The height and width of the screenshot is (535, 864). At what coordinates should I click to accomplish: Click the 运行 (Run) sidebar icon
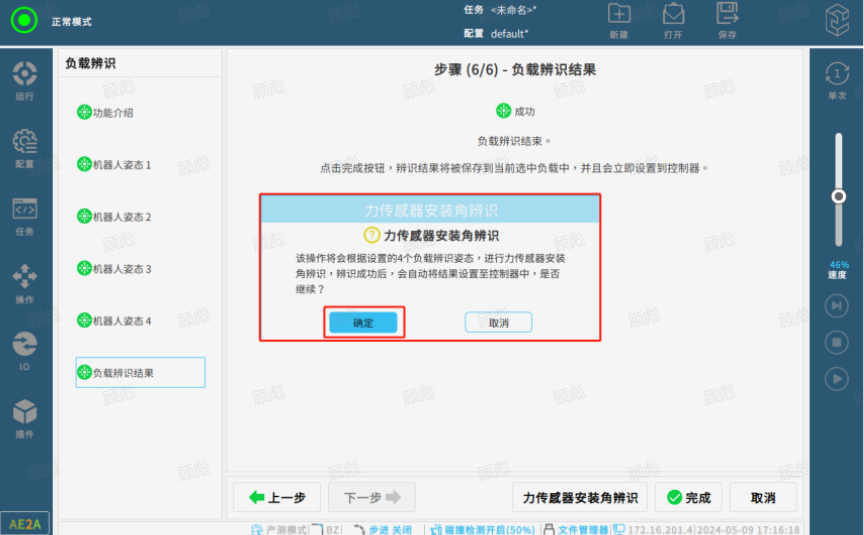24,78
